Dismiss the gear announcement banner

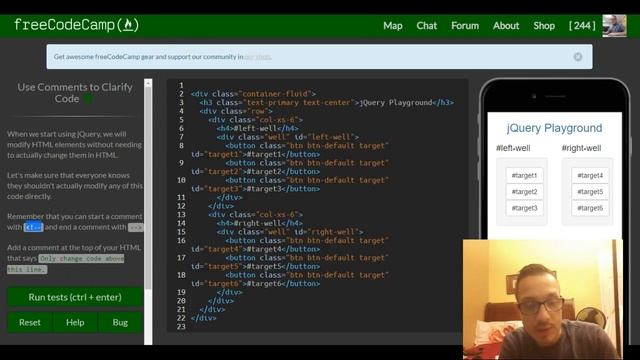click(578, 57)
